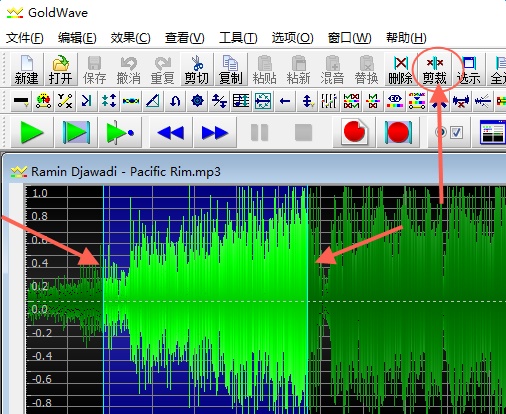
Task: Open the 效果(C) menu
Action: tap(130, 38)
